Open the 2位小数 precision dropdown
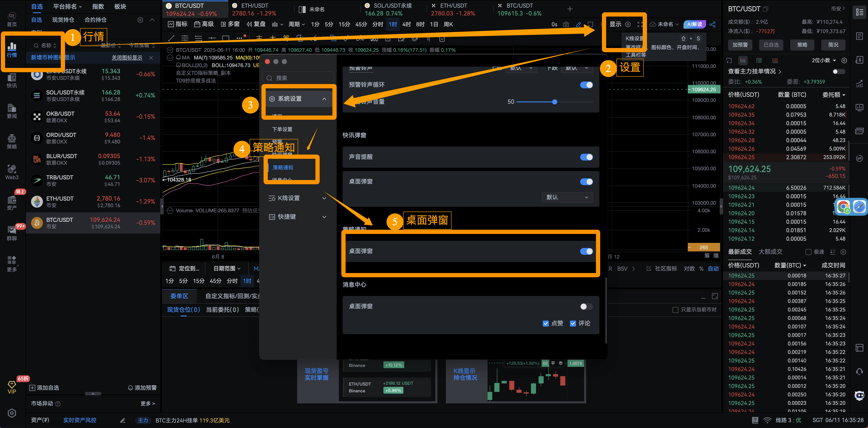This screenshot has height=428, width=868. coord(824,61)
